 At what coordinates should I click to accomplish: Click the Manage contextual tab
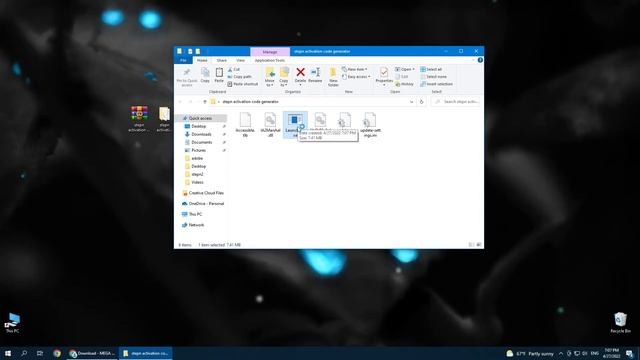(270, 52)
